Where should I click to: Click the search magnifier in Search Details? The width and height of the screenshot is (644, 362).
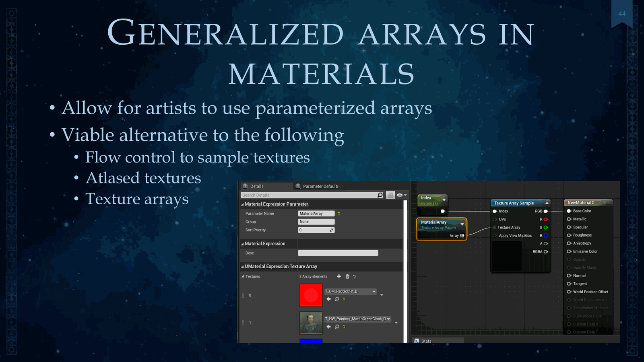point(380,195)
